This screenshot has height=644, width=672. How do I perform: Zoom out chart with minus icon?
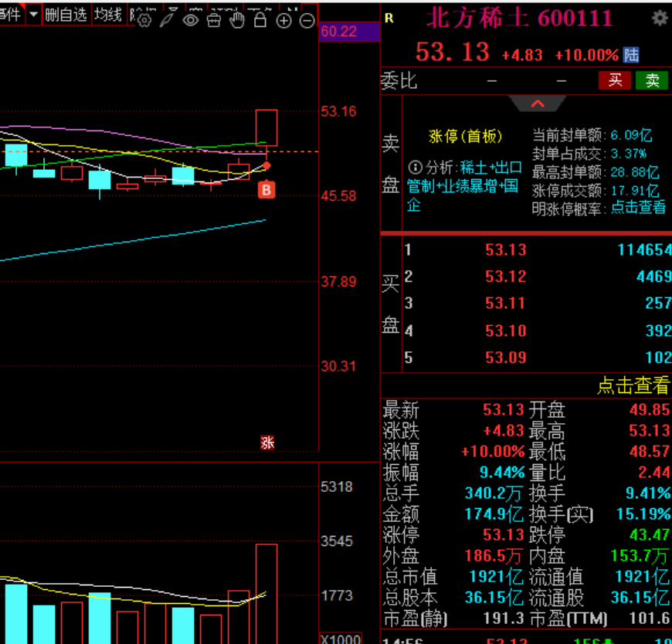(307, 21)
